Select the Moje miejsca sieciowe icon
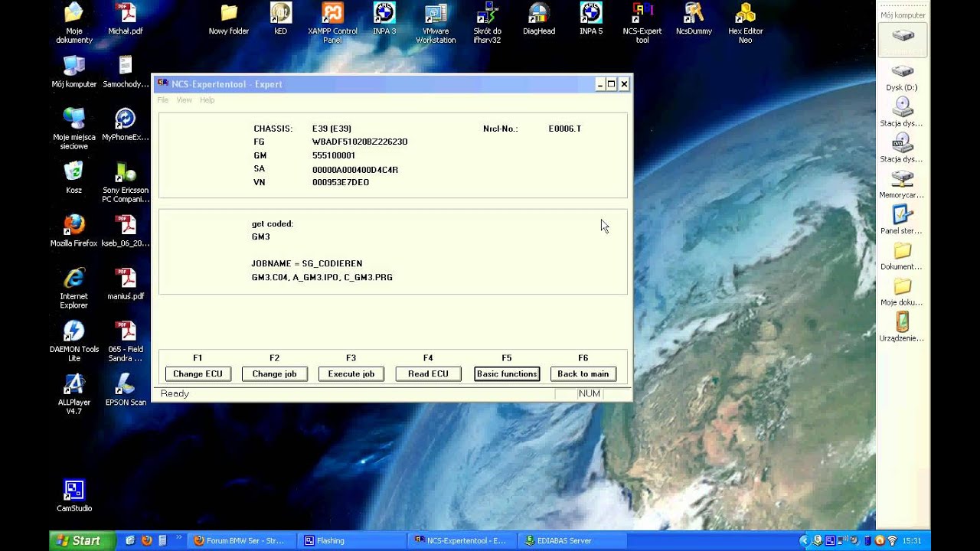The width and height of the screenshot is (980, 551). [73, 129]
